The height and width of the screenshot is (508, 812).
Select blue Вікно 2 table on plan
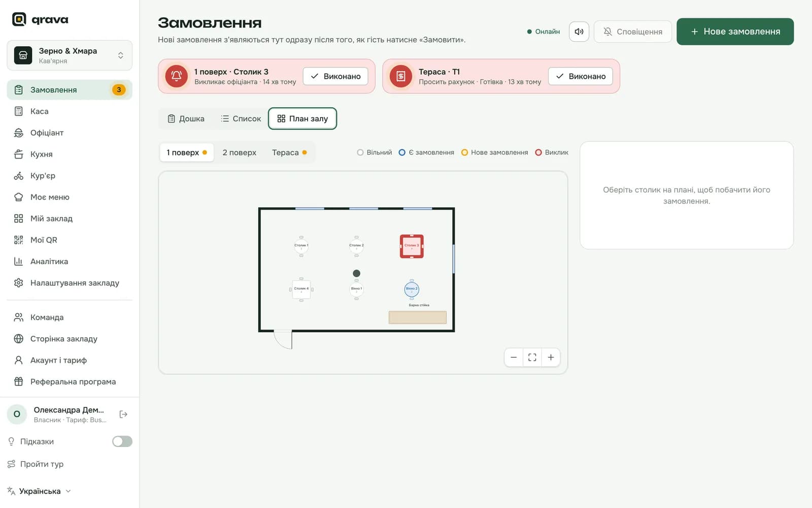pyautogui.click(x=412, y=289)
